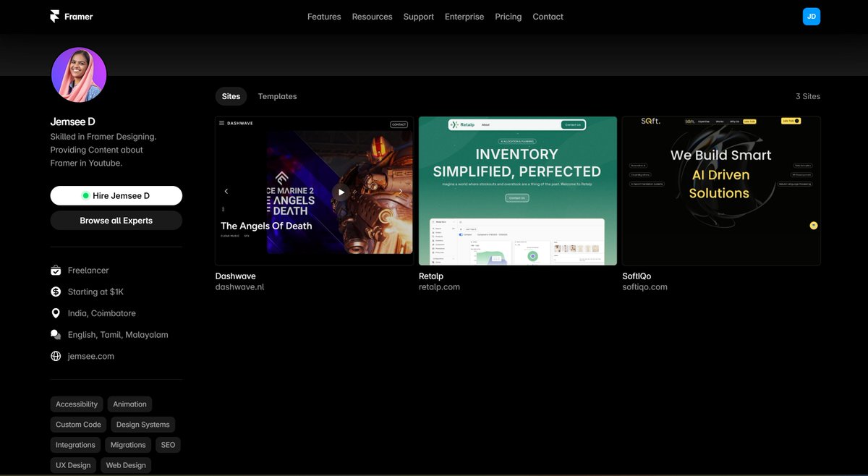The height and width of the screenshot is (476, 868).
Task: Open the Retalp site thumbnail
Action: (x=518, y=191)
